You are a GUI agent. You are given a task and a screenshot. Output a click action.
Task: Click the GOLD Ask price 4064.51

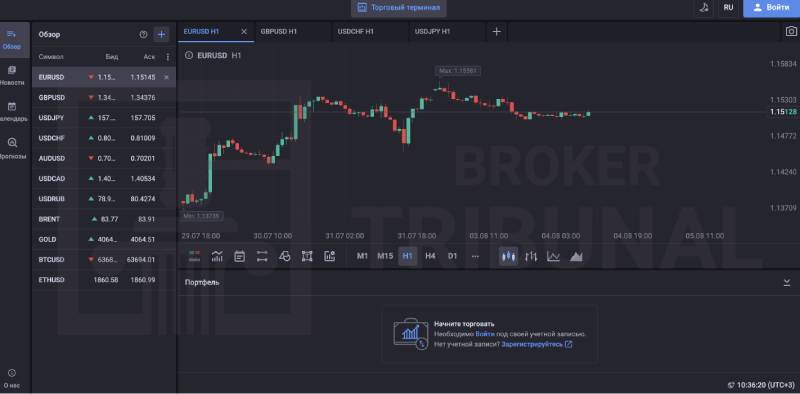coord(143,239)
